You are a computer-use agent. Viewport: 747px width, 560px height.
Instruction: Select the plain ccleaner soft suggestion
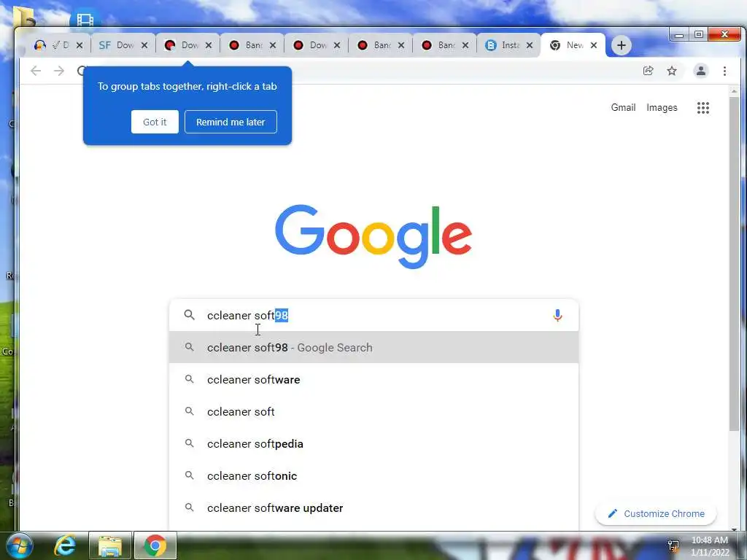(x=374, y=411)
